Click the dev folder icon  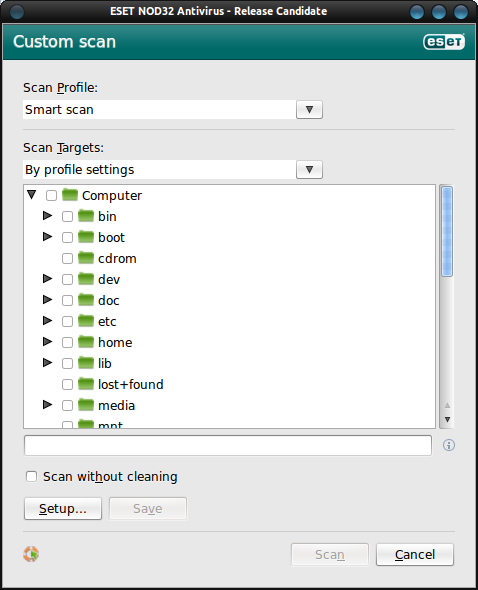coord(86,279)
